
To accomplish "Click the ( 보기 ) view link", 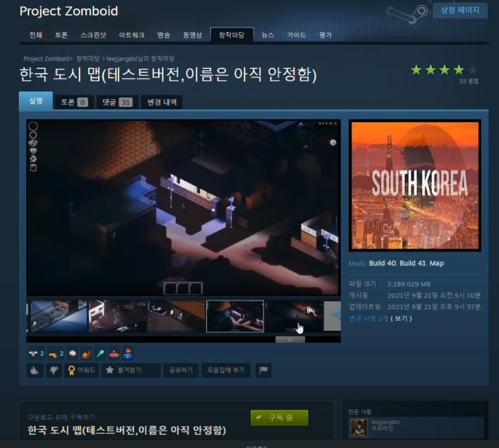I will pyautogui.click(x=401, y=318).
